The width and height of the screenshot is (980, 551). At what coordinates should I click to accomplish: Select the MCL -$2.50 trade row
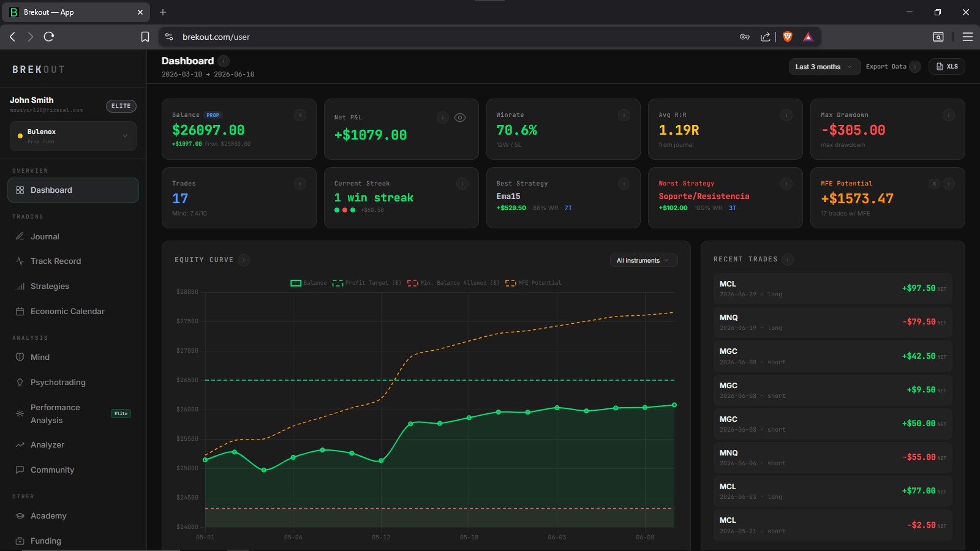(833, 525)
